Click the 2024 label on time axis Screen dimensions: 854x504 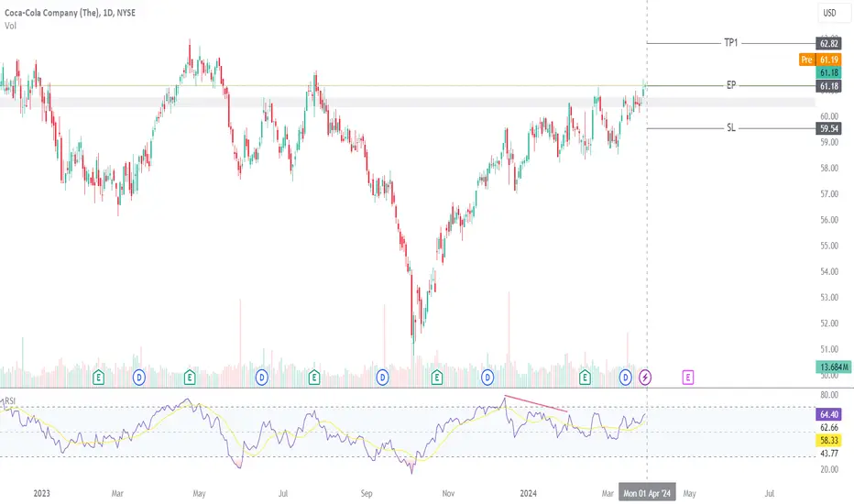coord(528,493)
